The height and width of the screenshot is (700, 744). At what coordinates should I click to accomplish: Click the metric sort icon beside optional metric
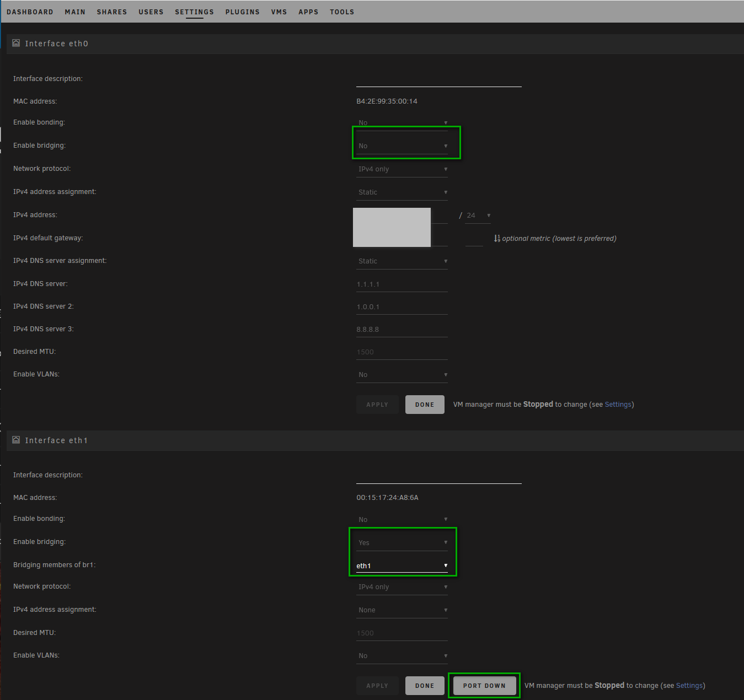click(x=497, y=239)
